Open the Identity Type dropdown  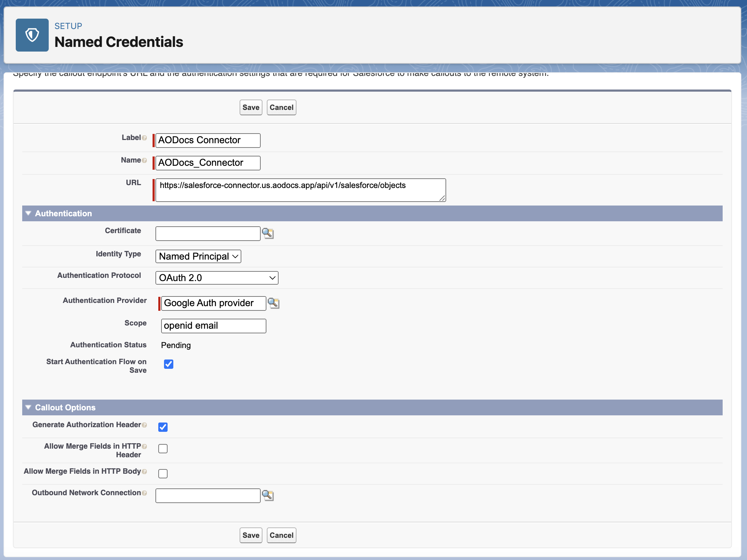[198, 256]
